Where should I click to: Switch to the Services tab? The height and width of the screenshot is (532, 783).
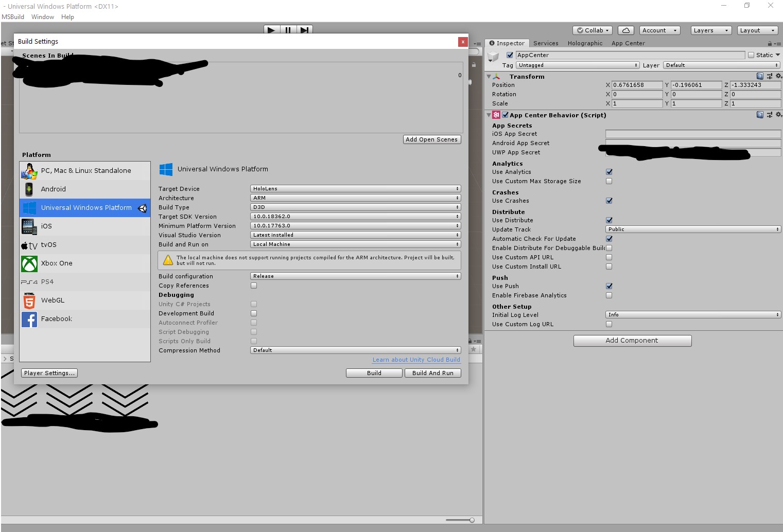pos(546,43)
